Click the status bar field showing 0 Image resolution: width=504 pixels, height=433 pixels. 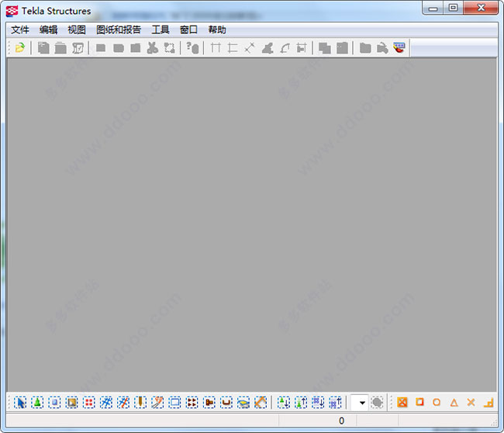[x=317, y=421]
